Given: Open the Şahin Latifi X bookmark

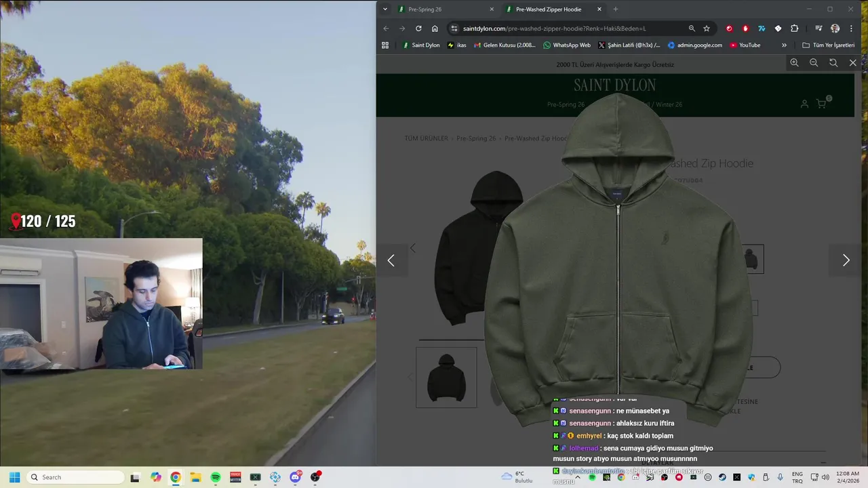Looking at the screenshot, I should [629, 45].
